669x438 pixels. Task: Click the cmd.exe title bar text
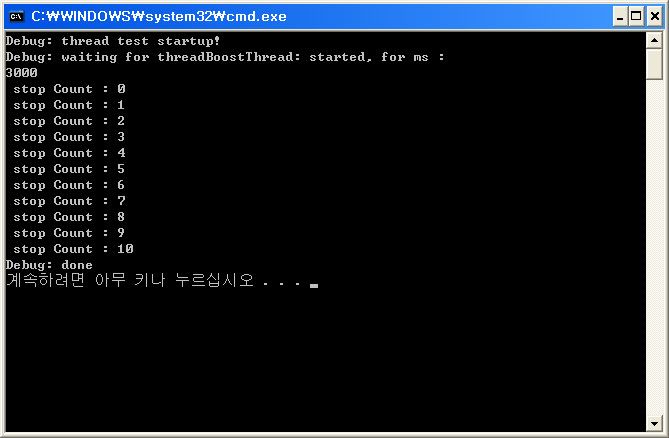coord(159,17)
